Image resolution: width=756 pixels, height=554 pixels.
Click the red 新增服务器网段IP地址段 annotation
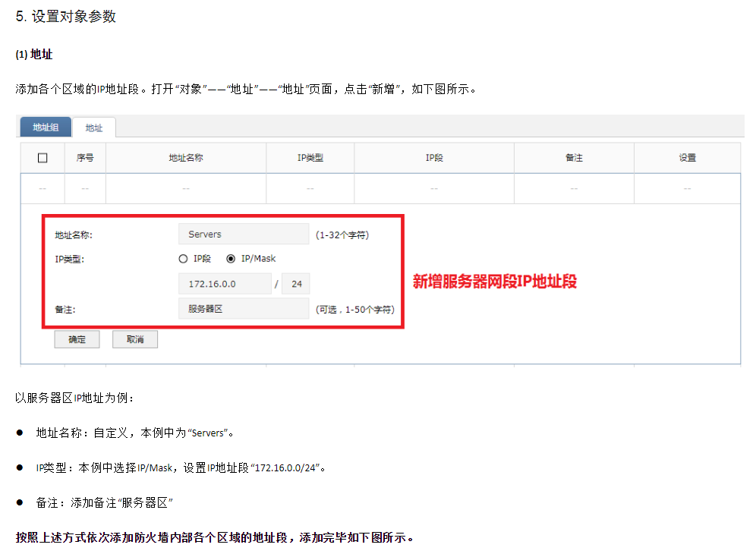[494, 282]
